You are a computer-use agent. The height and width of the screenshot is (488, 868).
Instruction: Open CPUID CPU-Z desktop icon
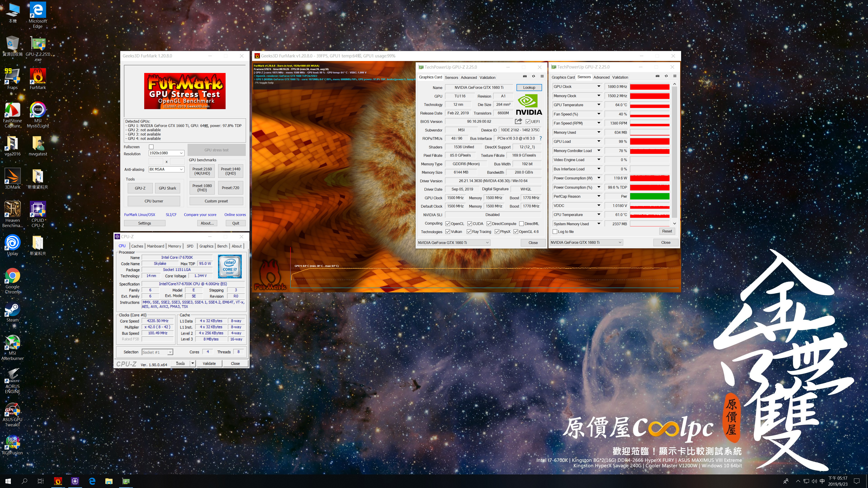(38, 214)
